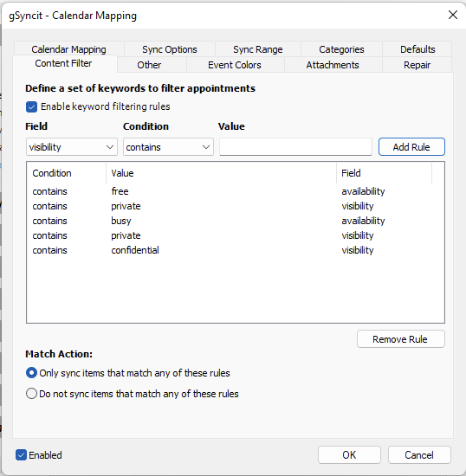This screenshot has height=476, width=466.
Task: Click inside the Value text field
Action: [x=295, y=147]
